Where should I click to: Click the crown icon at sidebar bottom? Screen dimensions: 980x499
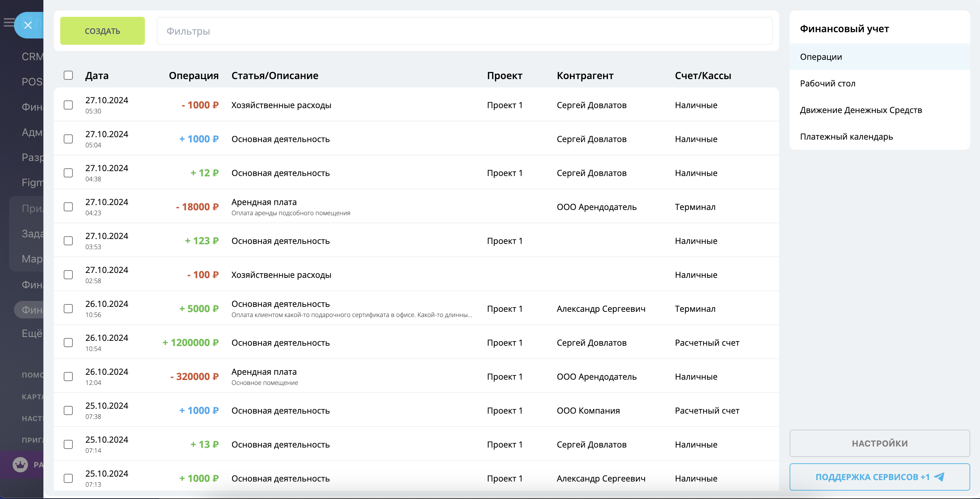[20, 464]
